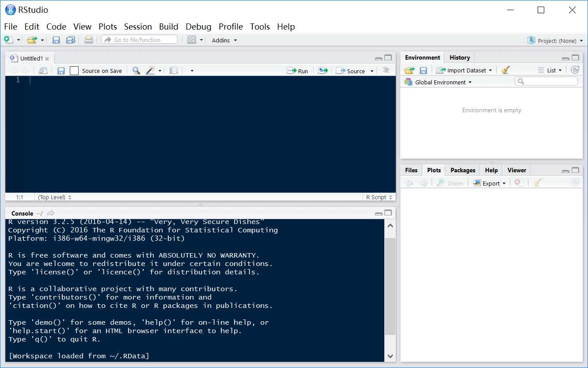This screenshot has width=588, height=368.
Task: Open the Session menu
Action: click(x=138, y=27)
